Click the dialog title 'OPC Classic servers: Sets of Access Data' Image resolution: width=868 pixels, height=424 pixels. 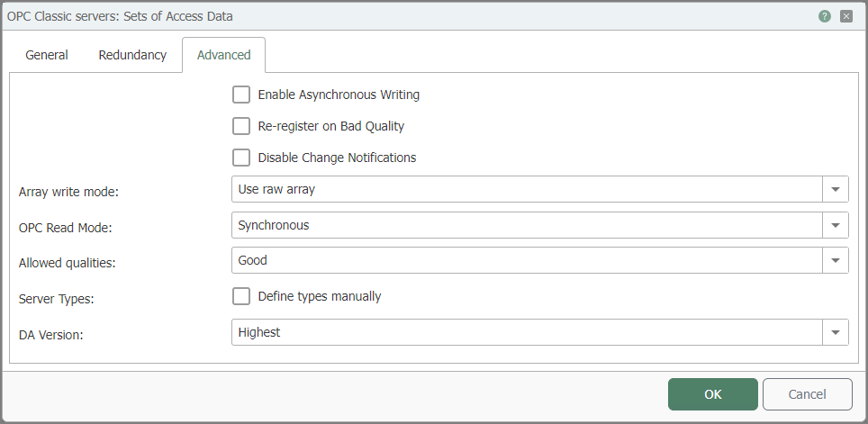point(120,16)
